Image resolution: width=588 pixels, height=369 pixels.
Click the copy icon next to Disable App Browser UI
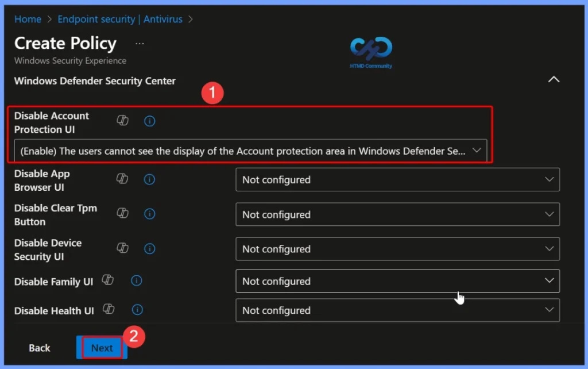(x=122, y=179)
